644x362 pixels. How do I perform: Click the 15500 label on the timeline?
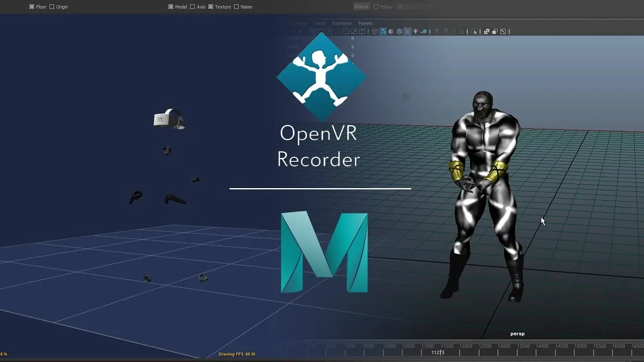[x=600, y=346]
